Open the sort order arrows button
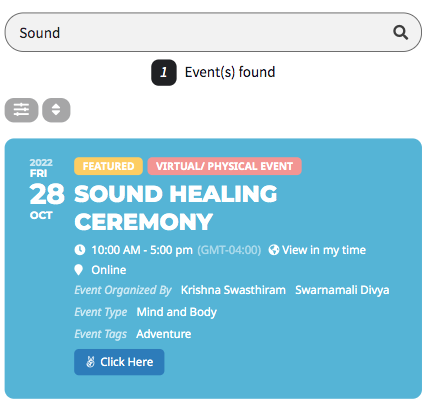 click(56, 110)
